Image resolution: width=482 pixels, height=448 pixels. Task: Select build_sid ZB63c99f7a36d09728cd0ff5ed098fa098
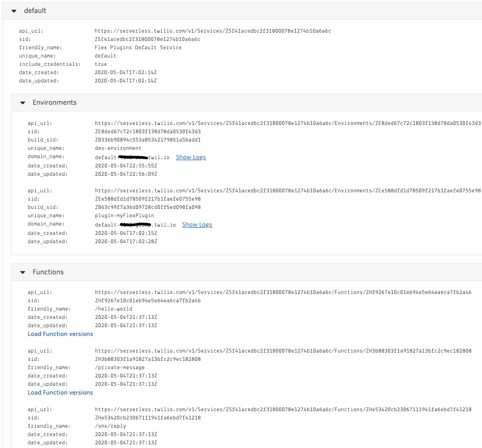(x=148, y=207)
